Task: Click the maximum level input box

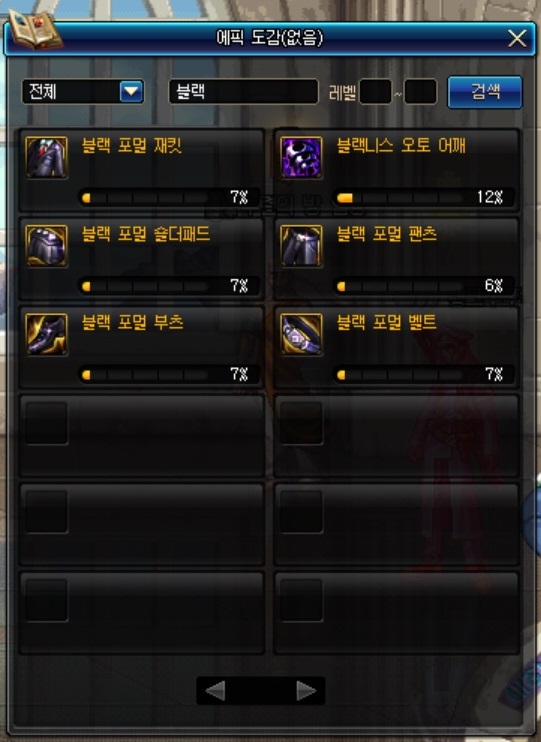Action: (420, 91)
